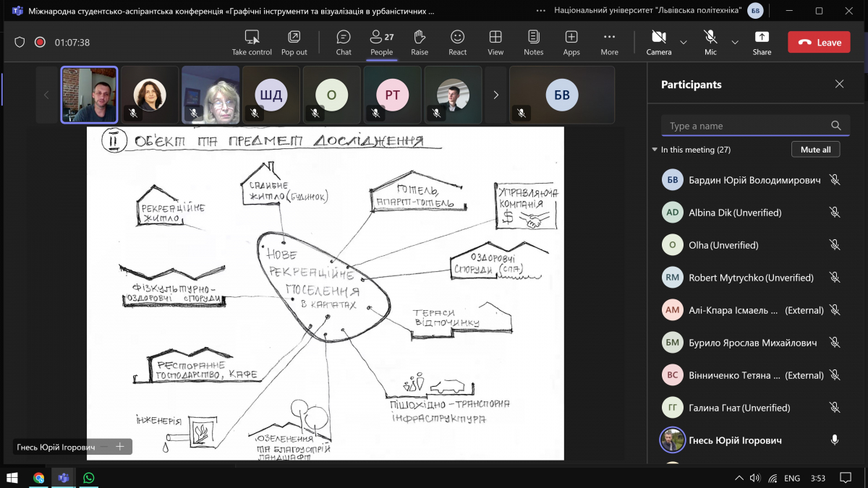Unmute the Mic
The width and height of the screenshot is (868, 488).
pos(710,42)
